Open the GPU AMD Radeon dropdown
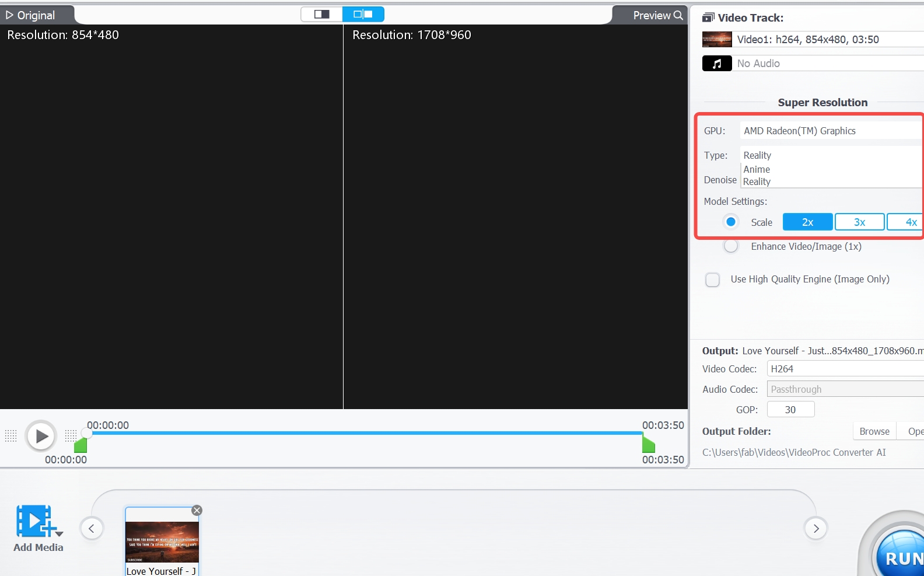 click(831, 131)
